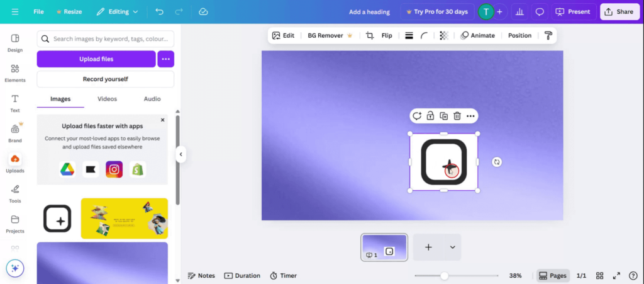Open the Canva AI sparkle button
The height and width of the screenshot is (284, 644).
[15, 268]
